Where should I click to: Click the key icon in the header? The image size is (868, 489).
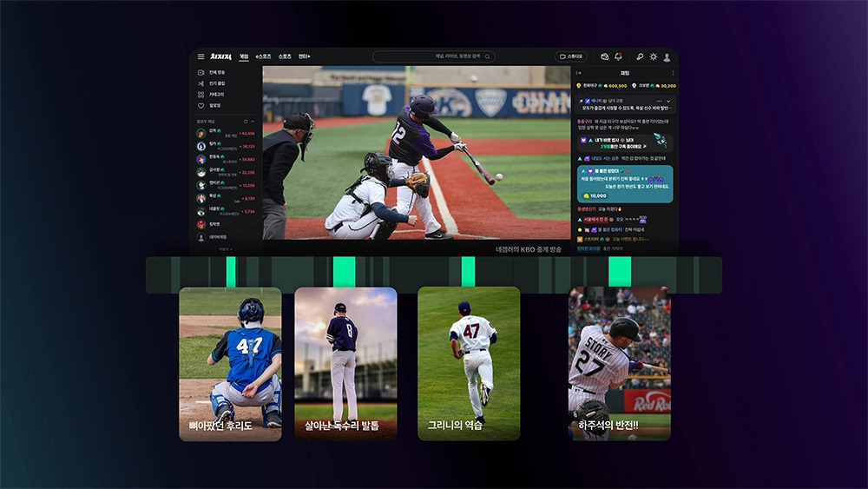pos(640,56)
